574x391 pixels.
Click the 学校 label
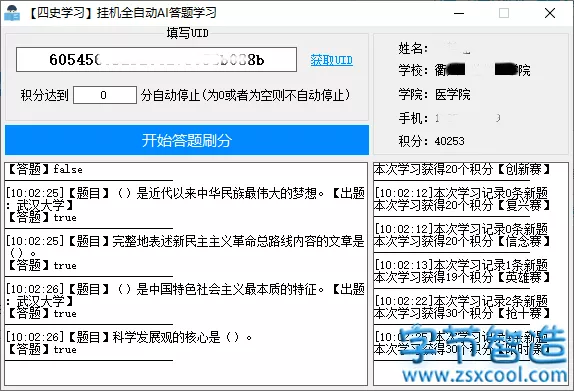pos(413,70)
